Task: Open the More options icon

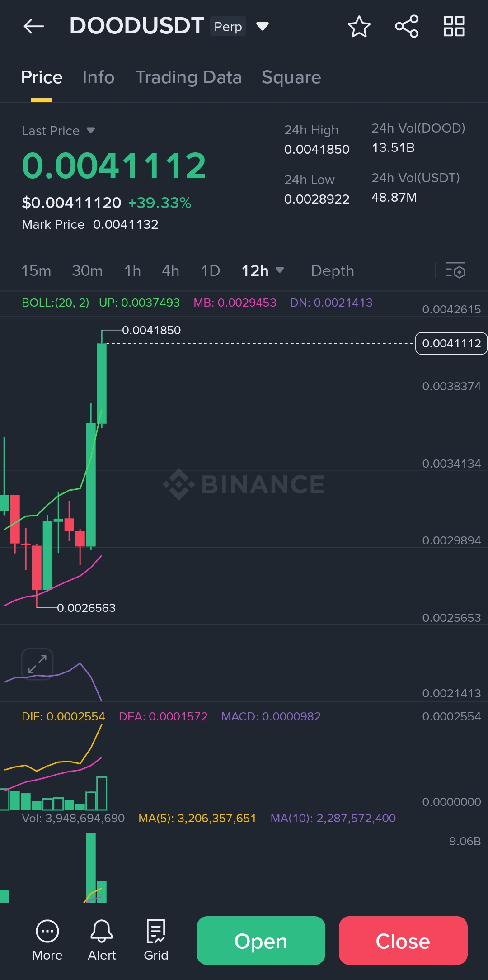Action: pyautogui.click(x=47, y=941)
